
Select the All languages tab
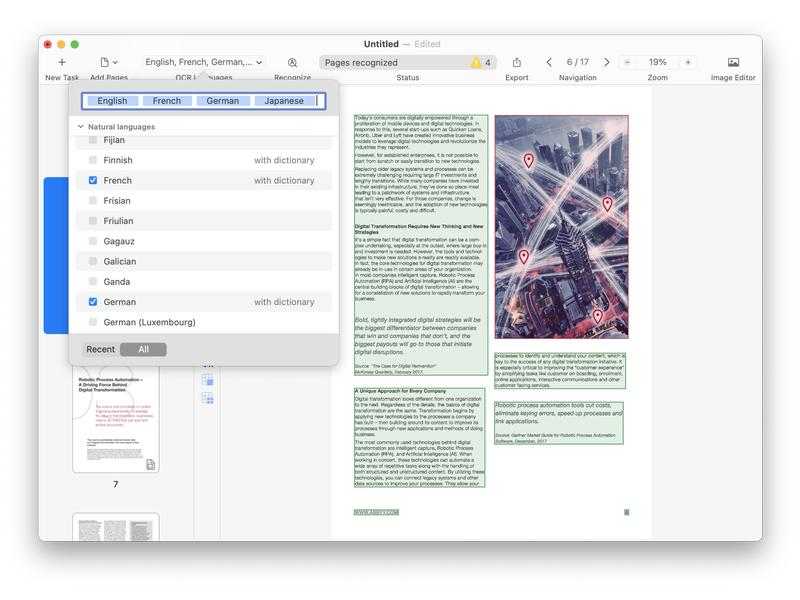coord(143,349)
